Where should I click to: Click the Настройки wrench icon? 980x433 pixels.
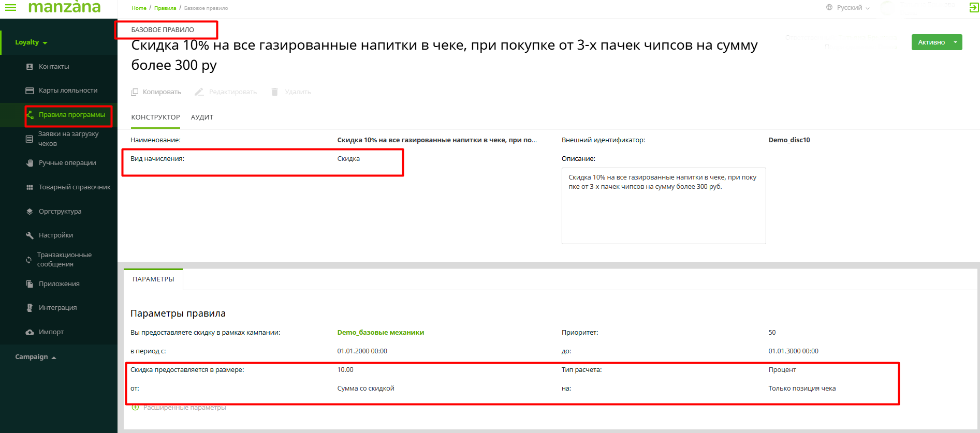pyautogui.click(x=30, y=235)
